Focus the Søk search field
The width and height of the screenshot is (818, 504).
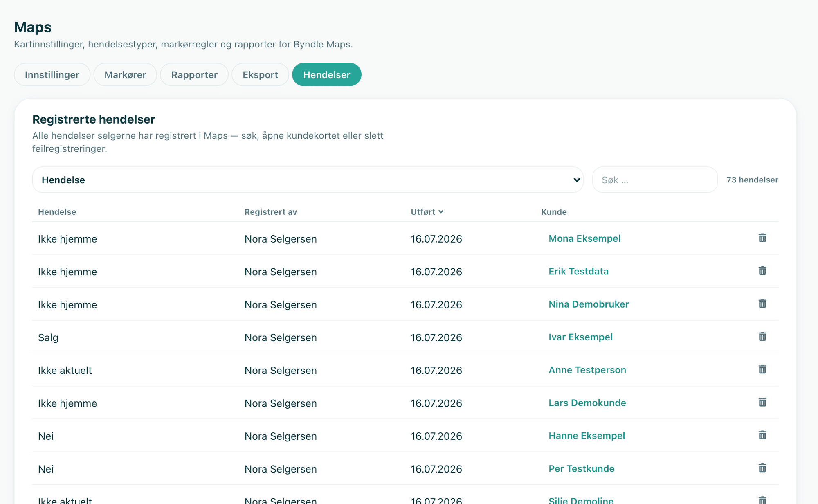coord(655,180)
